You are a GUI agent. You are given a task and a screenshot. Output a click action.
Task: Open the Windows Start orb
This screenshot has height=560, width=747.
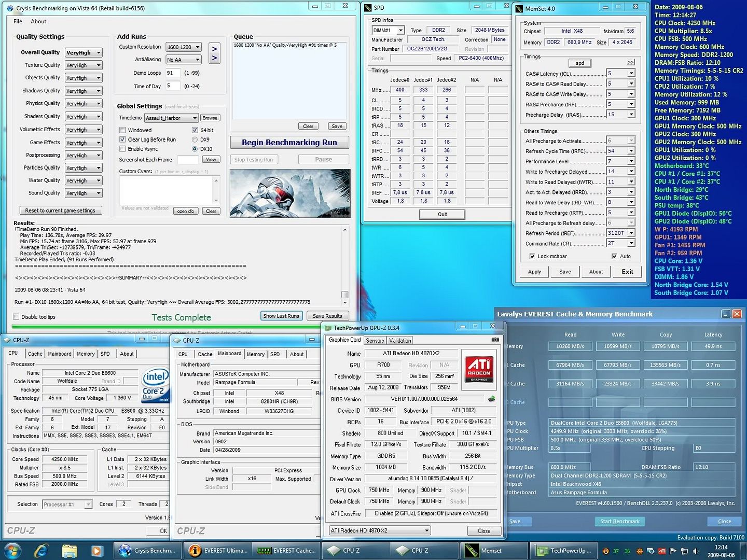12,550
